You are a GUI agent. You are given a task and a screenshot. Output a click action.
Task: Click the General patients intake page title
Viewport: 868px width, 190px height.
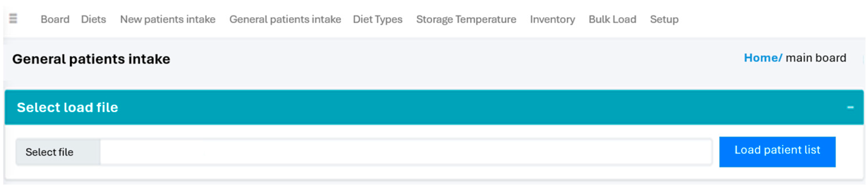91,59
